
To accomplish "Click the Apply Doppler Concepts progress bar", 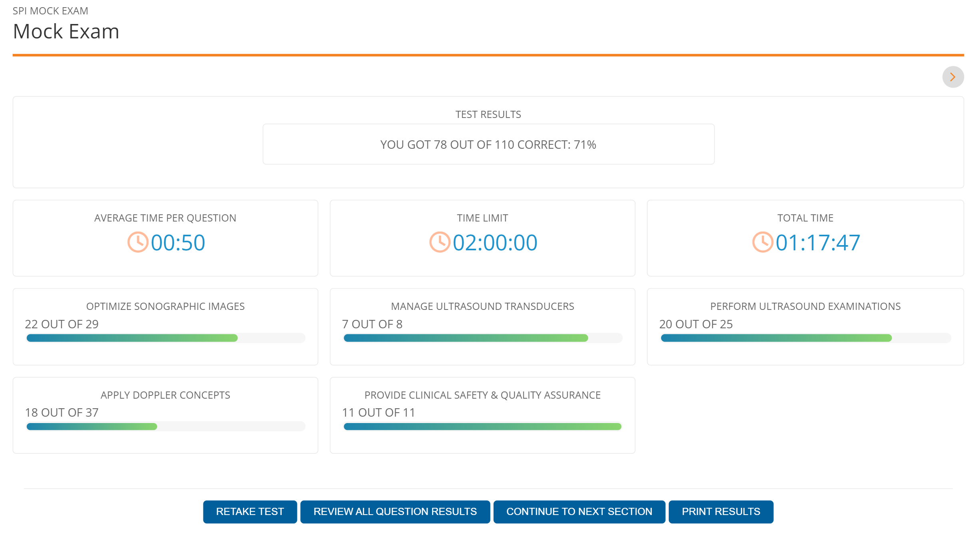I will (x=165, y=427).
